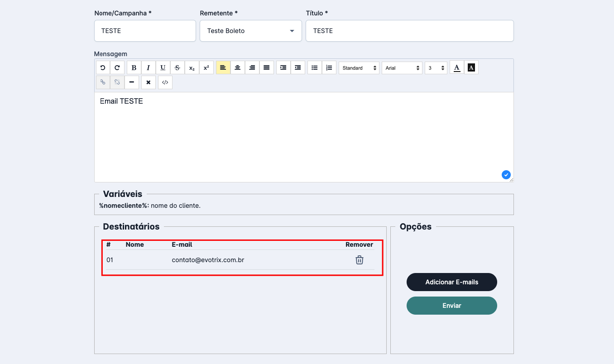614x364 pixels.
Task: Toggle bold text formatting
Action: point(134,68)
